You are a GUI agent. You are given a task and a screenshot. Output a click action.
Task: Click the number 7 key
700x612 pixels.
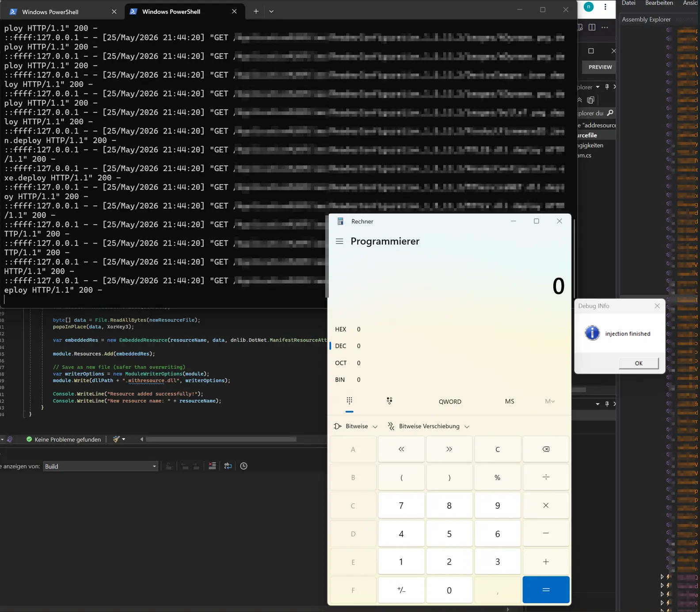coord(401,505)
